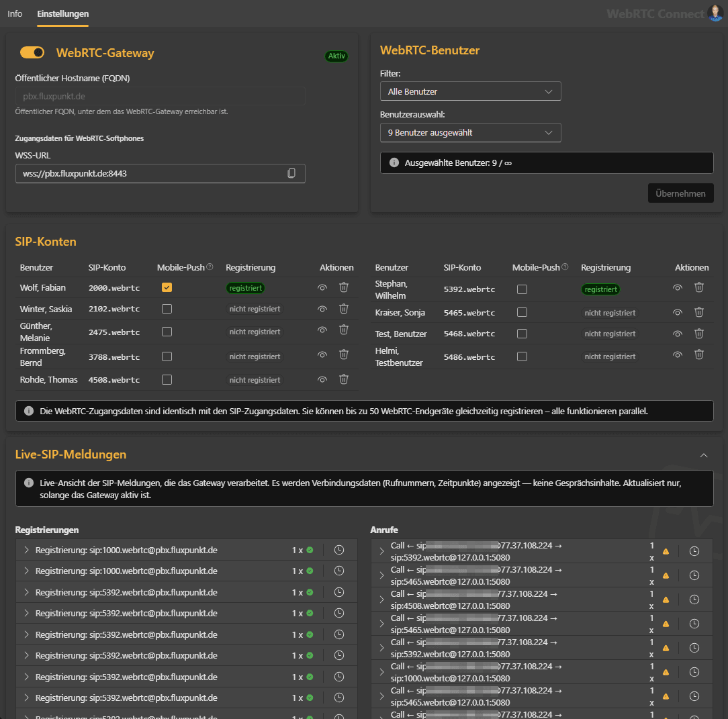Expand the call to sip:4508.webrtc

click(x=381, y=600)
